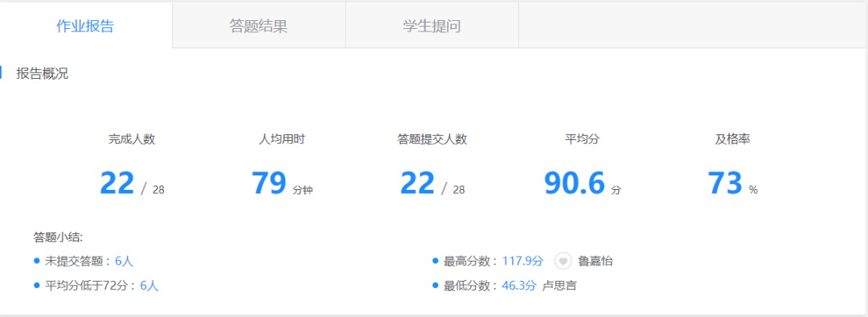Select the 学生提问 tab
This screenshot has height=317, width=868.
pyautogui.click(x=432, y=26)
